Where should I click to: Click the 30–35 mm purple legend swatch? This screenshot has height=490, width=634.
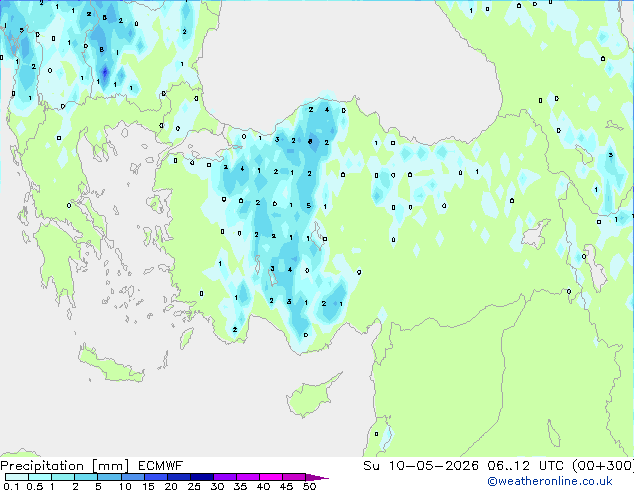(224, 477)
